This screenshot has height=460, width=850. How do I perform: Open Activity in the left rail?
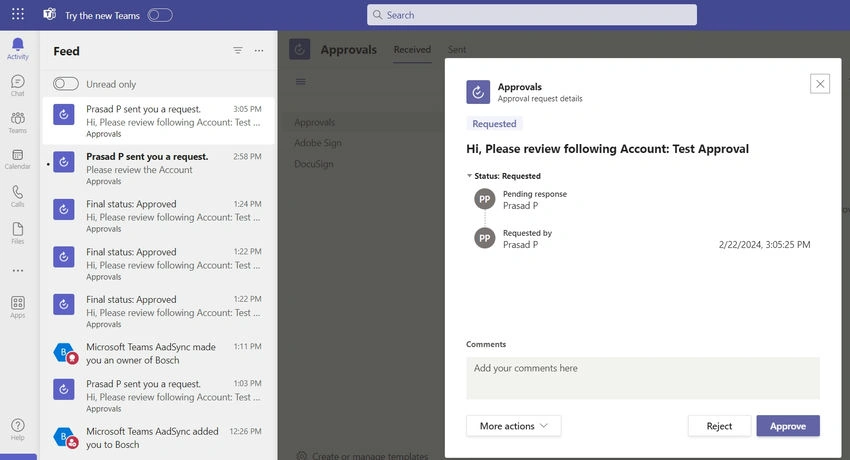(x=18, y=49)
